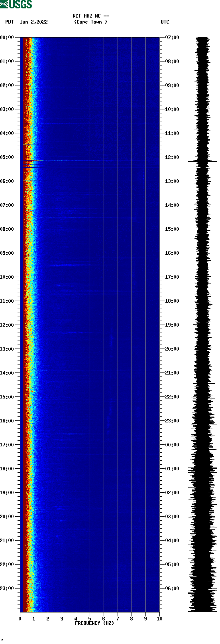Click the 06:00 PDT time label
Screen dimensions: 220x644
(7, 181)
